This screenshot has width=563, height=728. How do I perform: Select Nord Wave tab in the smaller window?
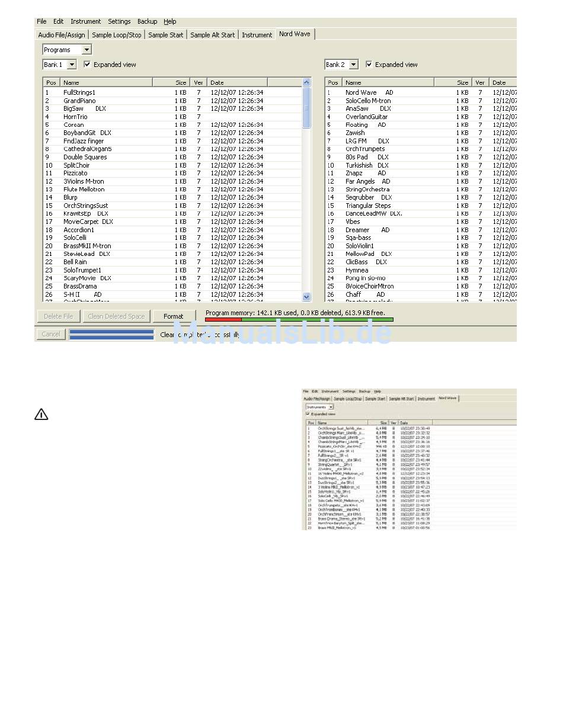click(x=448, y=399)
